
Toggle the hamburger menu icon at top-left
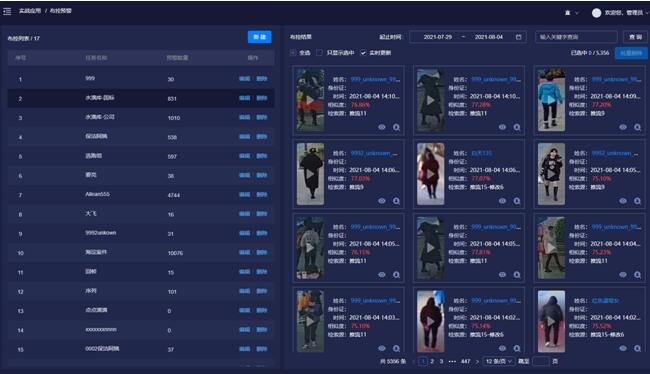pyautogui.click(x=7, y=11)
